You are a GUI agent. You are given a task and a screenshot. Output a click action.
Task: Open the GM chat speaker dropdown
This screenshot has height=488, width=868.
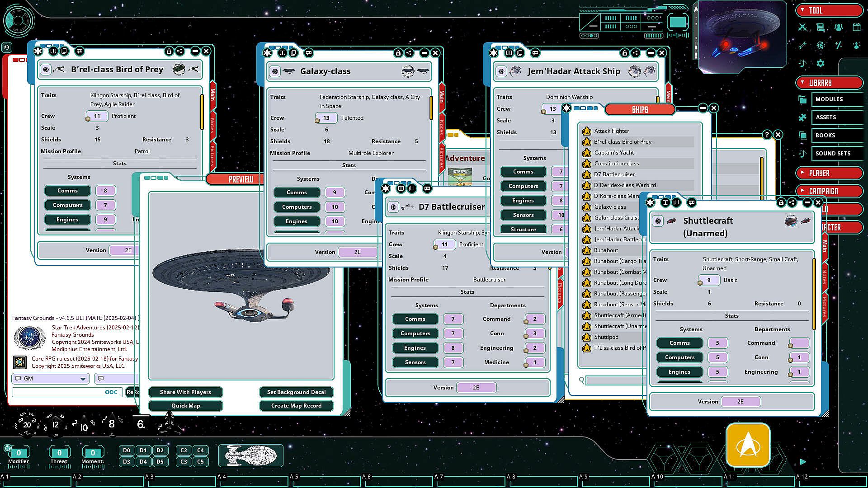coord(83,379)
